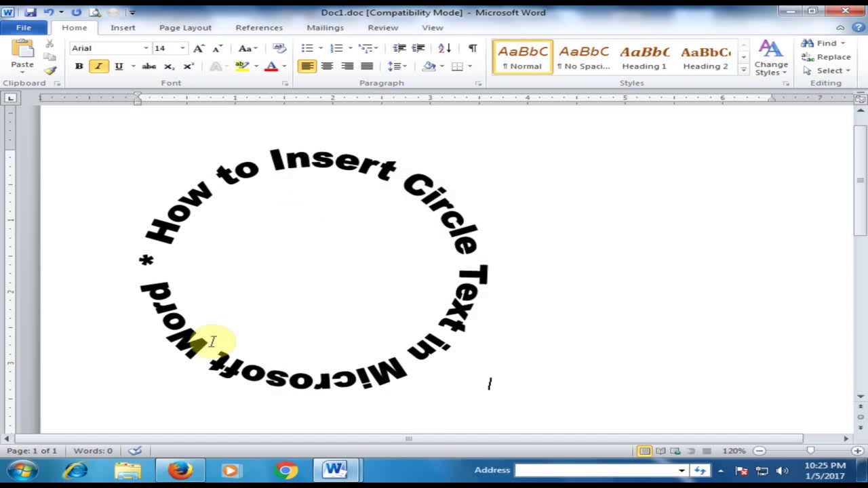The image size is (868, 488).
Task: Click the Sort A-Z icon
Action: (445, 48)
